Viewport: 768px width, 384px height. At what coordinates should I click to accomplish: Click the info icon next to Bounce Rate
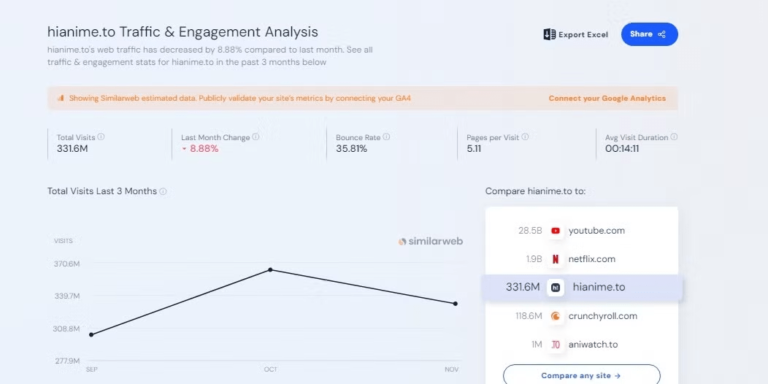pos(386,137)
